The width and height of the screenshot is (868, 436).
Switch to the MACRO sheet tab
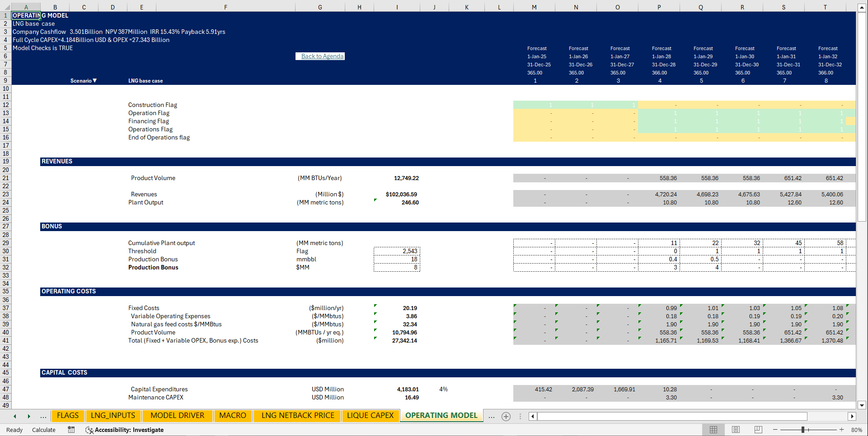click(x=233, y=415)
